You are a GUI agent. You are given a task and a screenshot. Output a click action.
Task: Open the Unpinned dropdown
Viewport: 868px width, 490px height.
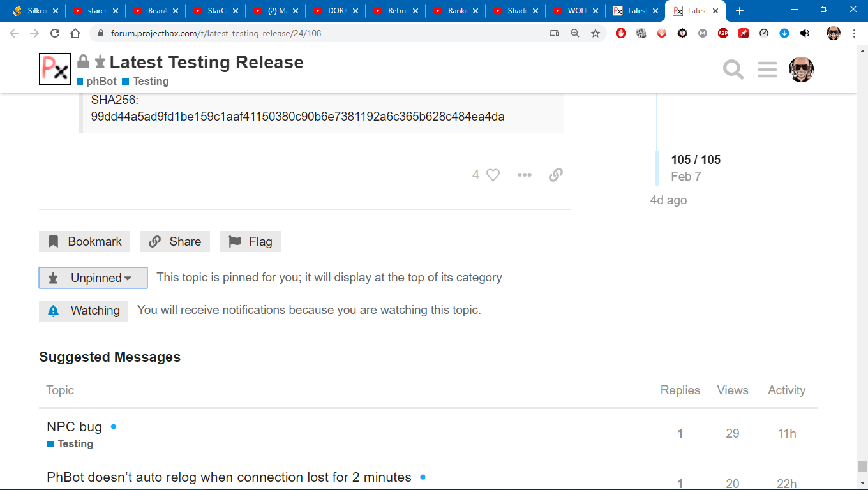(x=93, y=278)
